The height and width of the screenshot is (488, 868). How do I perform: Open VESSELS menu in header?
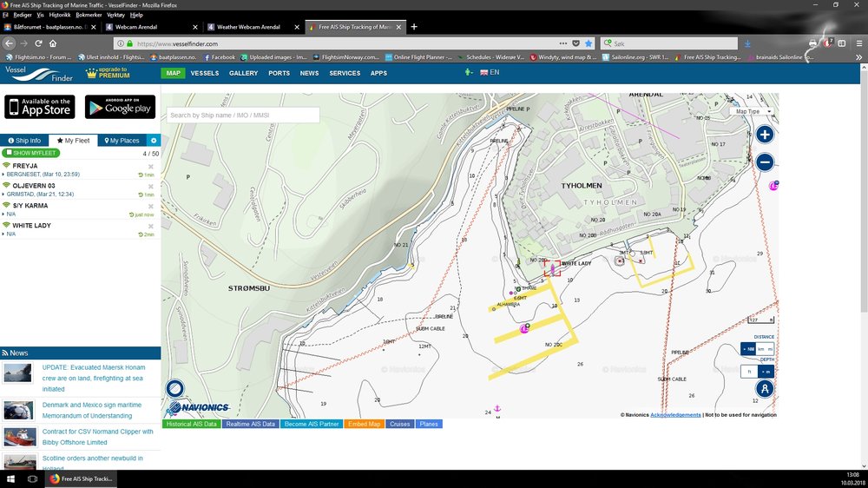coord(205,73)
